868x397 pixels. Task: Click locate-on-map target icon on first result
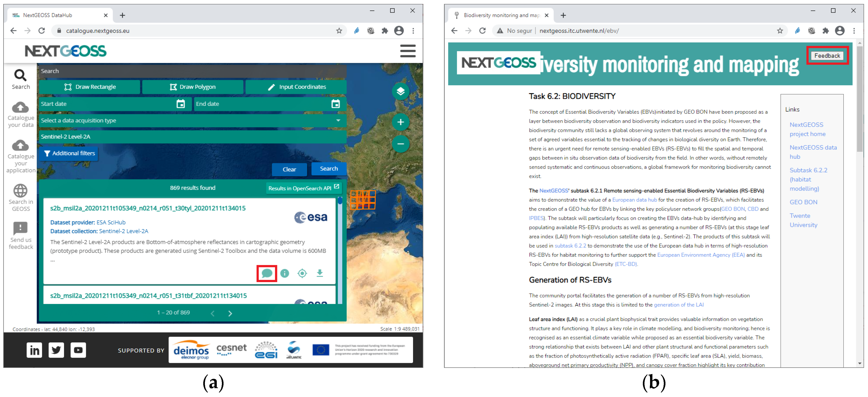click(x=302, y=273)
